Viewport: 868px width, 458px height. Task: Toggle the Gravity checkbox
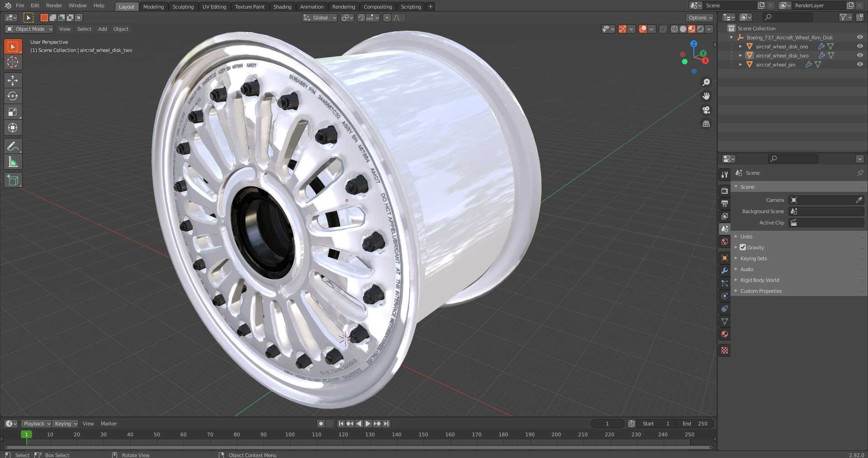(x=743, y=247)
